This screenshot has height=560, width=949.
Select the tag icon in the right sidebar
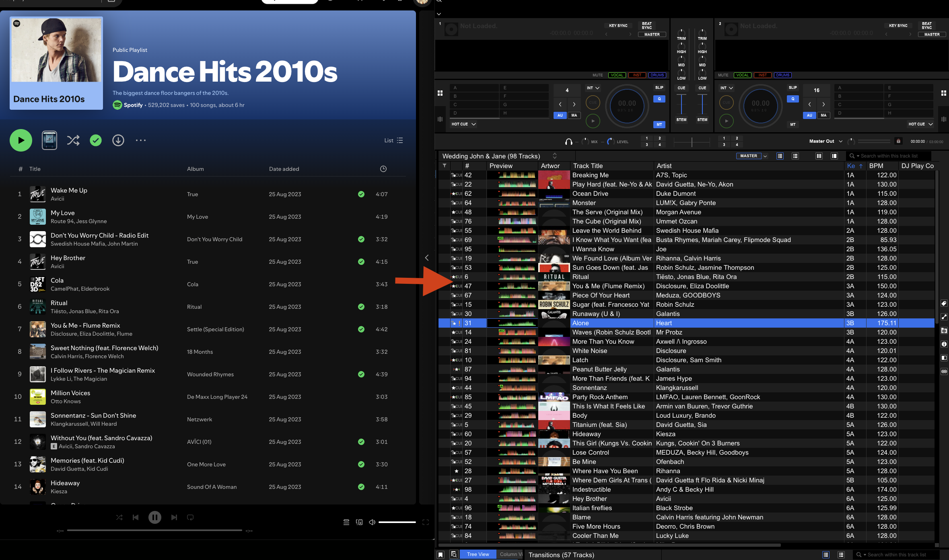point(944,304)
